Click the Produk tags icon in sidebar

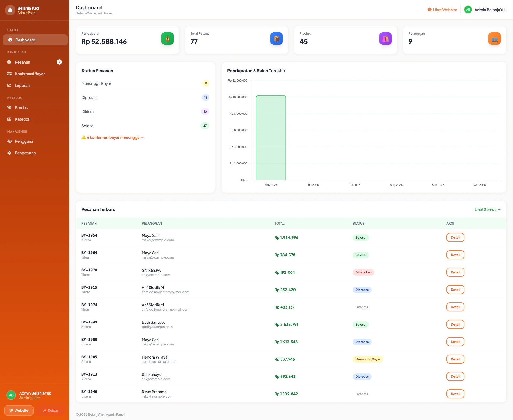[x=9, y=107]
